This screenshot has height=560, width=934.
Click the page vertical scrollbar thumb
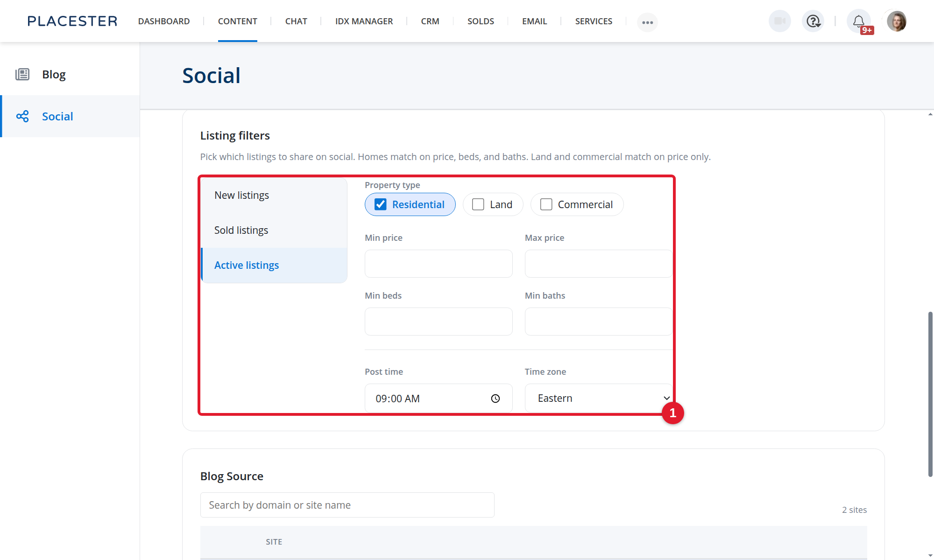(930, 394)
